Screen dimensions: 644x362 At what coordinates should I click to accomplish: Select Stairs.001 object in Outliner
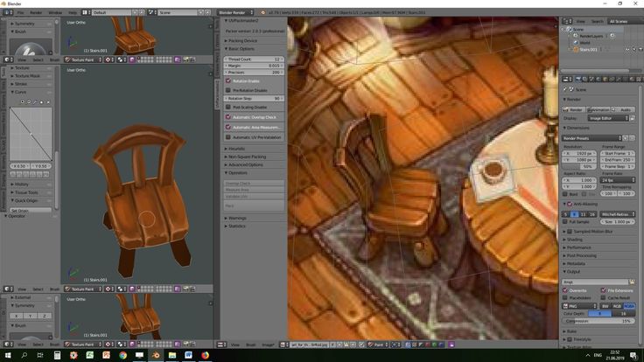tap(588, 49)
